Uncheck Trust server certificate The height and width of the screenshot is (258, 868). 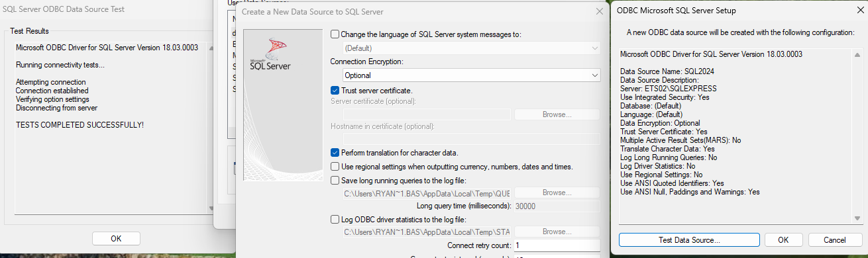tap(335, 90)
